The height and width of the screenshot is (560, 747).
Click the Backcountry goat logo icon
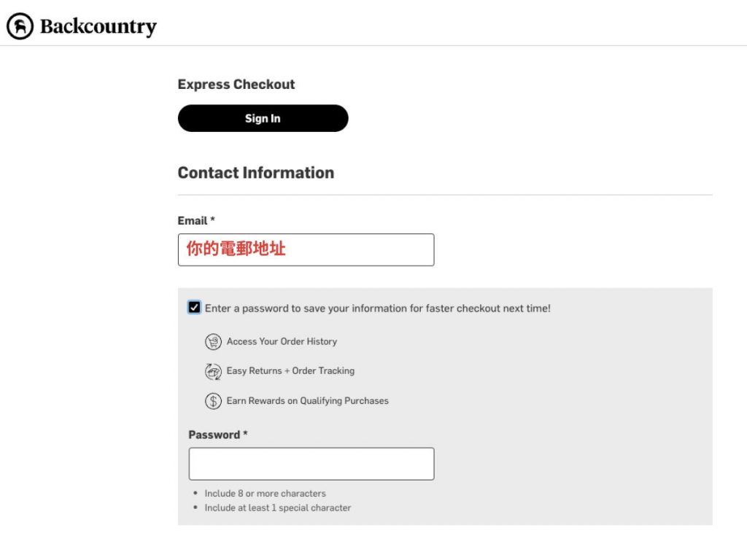click(x=20, y=26)
